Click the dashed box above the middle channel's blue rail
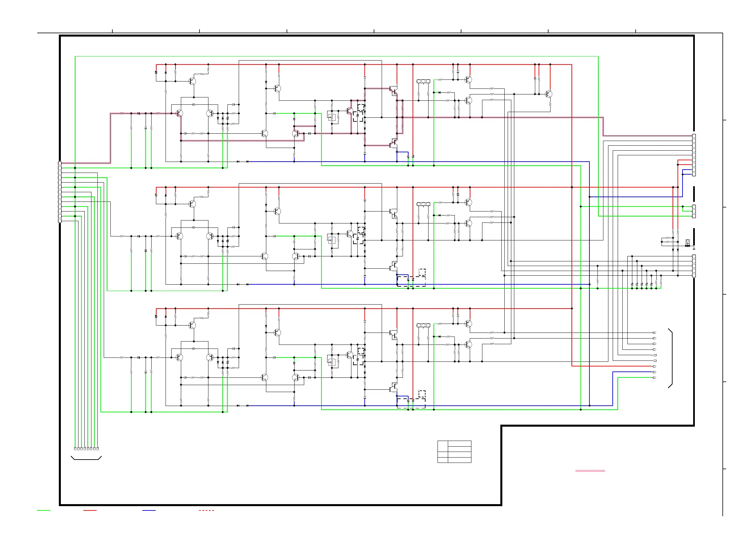Screen dimensions: 754x560 click(x=422, y=272)
